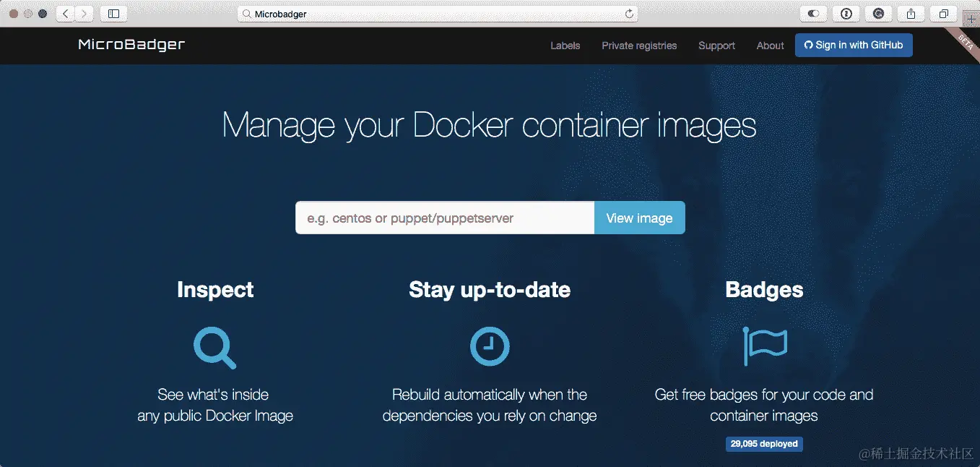Click 'Get free badges for your code' text
Viewport: 980px width, 467px height.
pyautogui.click(x=764, y=395)
